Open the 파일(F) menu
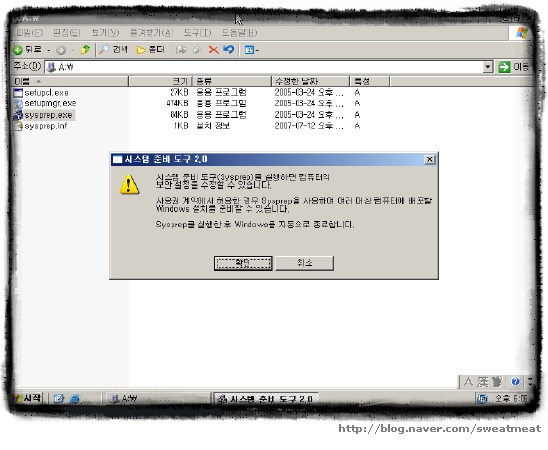The height and width of the screenshot is (450, 548). click(x=29, y=33)
